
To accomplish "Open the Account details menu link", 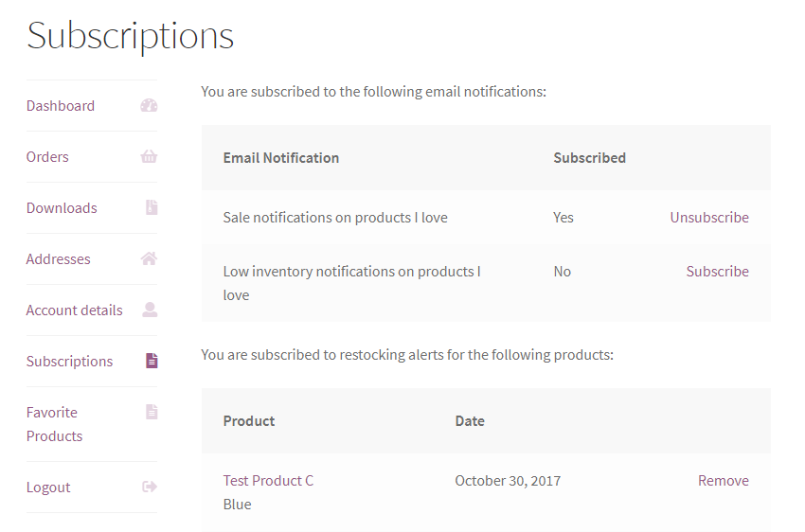I will tap(74, 310).
